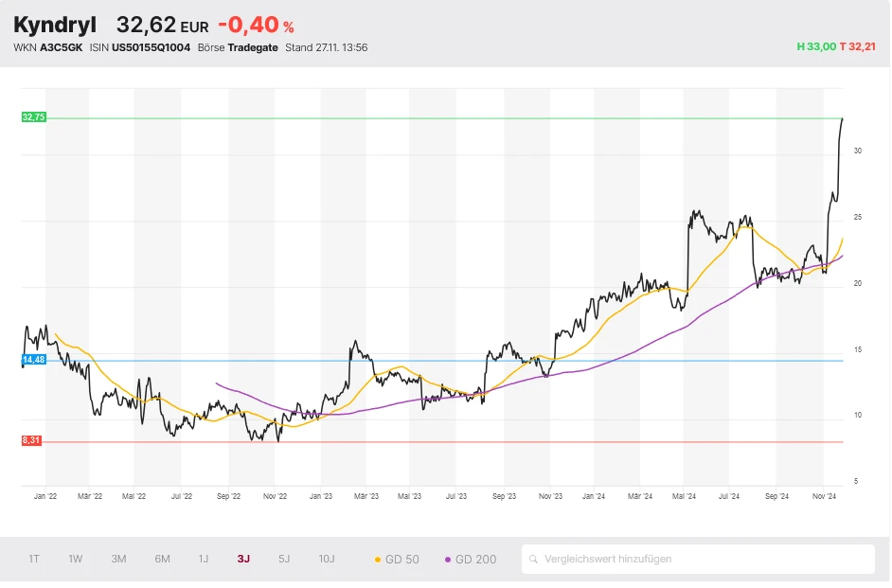This screenshot has width=892, height=588.
Task: Click the ISIN US50155Q1004 code
Action: click(x=151, y=47)
